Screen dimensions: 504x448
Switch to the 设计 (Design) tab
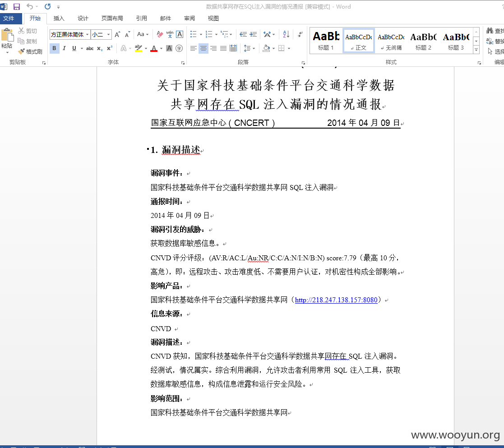[x=83, y=18]
